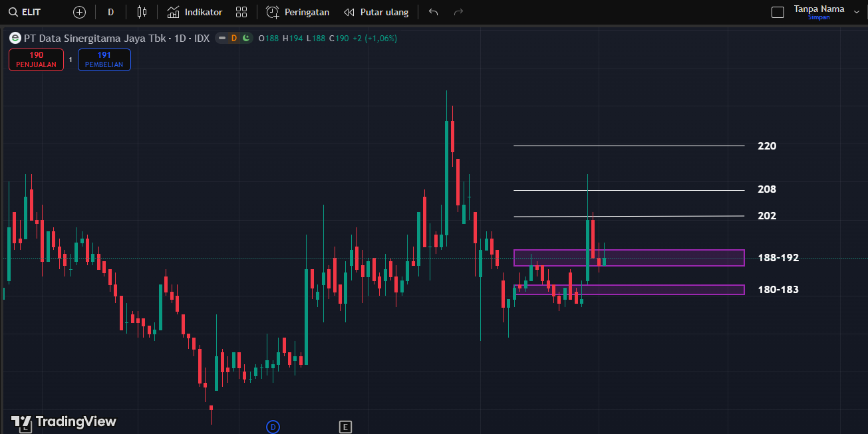Click the red 190 Penjualan sell button
The width and height of the screenshot is (868, 434).
pos(37,60)
